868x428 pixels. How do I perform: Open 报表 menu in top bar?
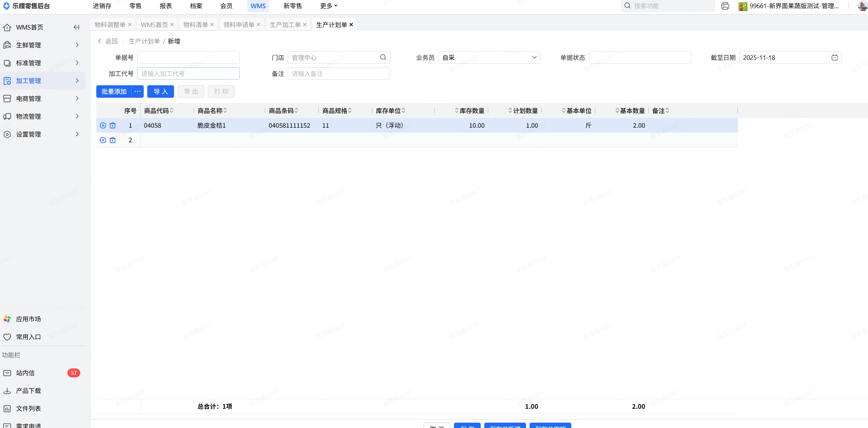pyautogui.click(x=165, y=6)
